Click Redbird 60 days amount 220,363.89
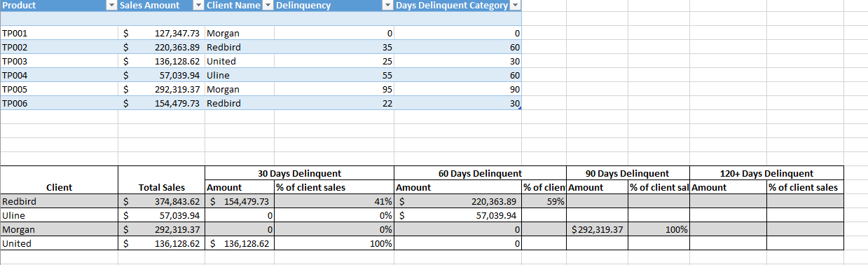Image resolution: width=868 pixels, height=265 pixels. point(458,201)
